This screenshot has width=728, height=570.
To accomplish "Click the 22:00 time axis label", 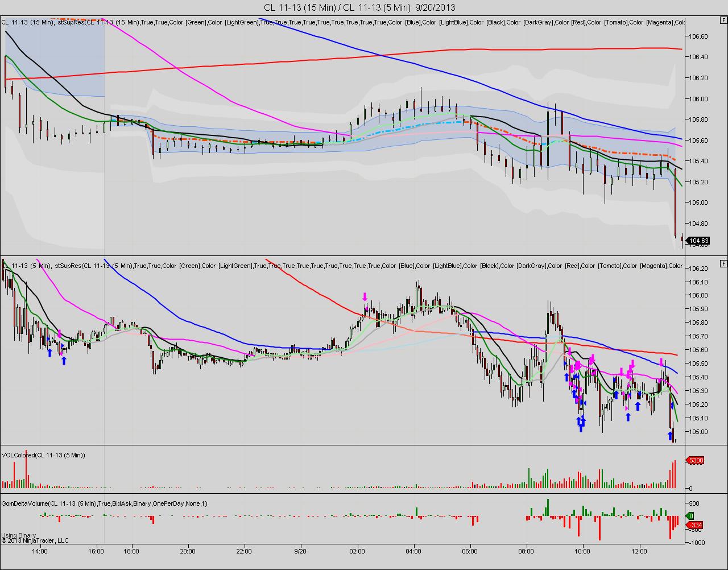I will tap(244, 551).
